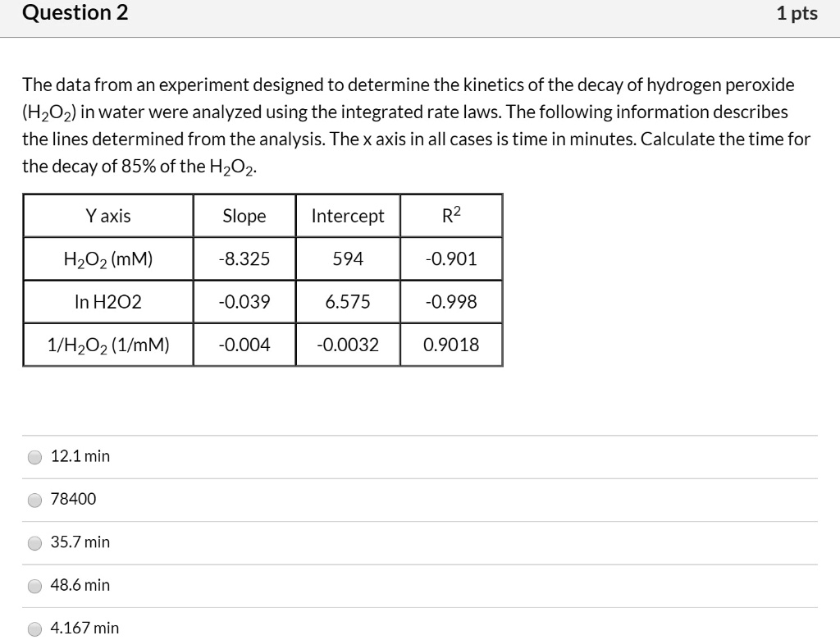Click the 35.7 min answer label
The height and width of the screenshot is (640, 840).
tap(80, 542)
